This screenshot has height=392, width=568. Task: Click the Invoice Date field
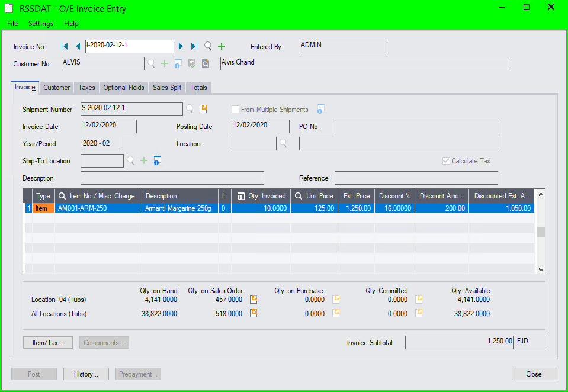tap(108, 126)
